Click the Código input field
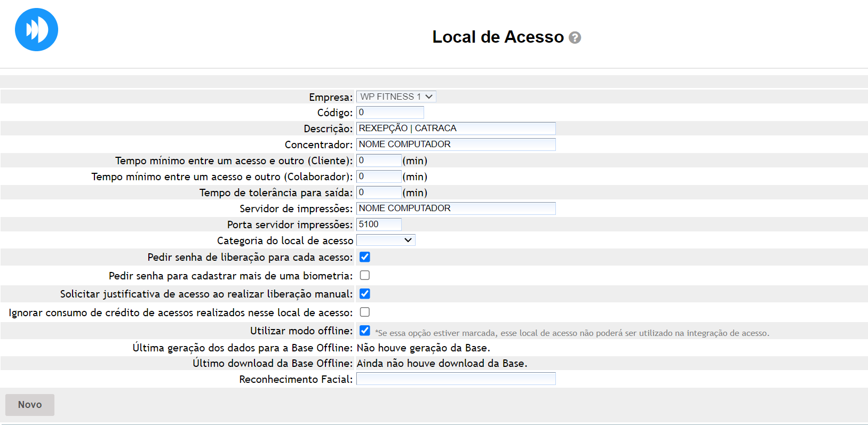This screenshot has width=868, height=425. [x=390, y=113]
